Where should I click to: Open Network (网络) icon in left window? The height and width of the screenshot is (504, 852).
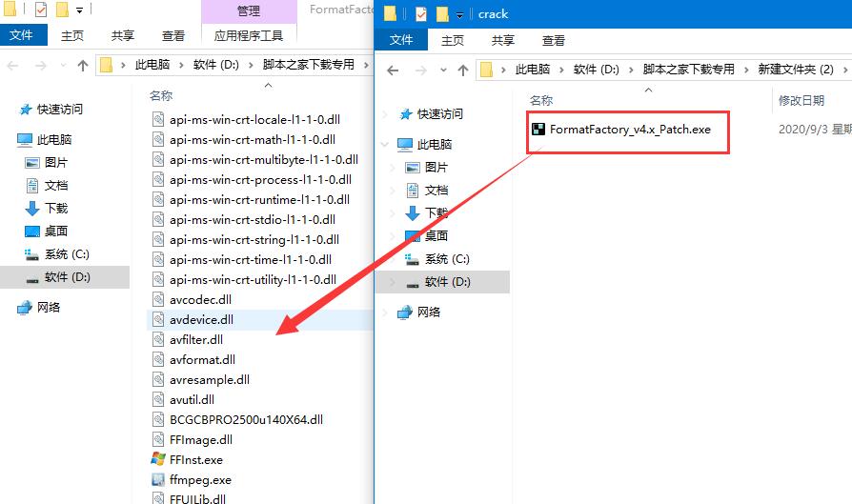coord(25,308)
